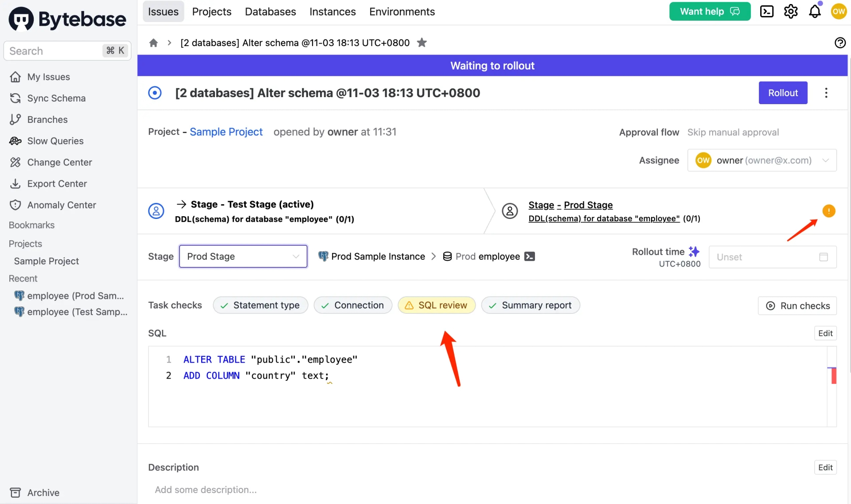
Task: Edit the Description
Action: pyautogui.click(x=825, y=467)
